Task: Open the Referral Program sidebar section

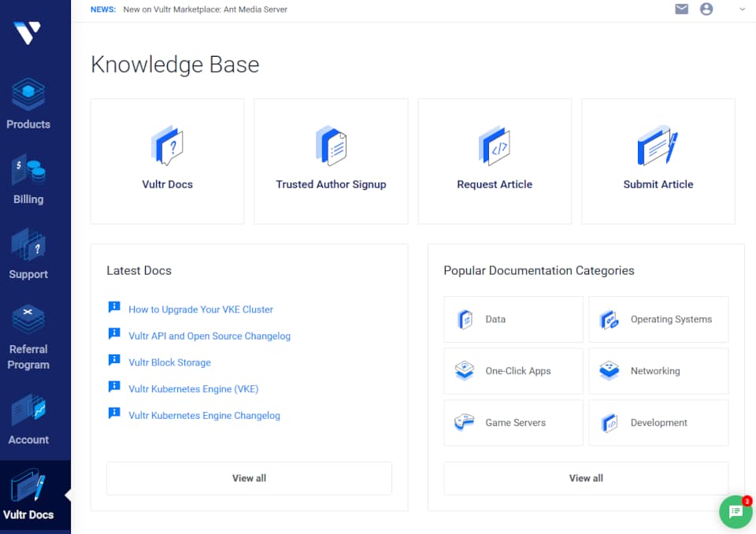Action: pyautogui.click(x=28, y=338)
